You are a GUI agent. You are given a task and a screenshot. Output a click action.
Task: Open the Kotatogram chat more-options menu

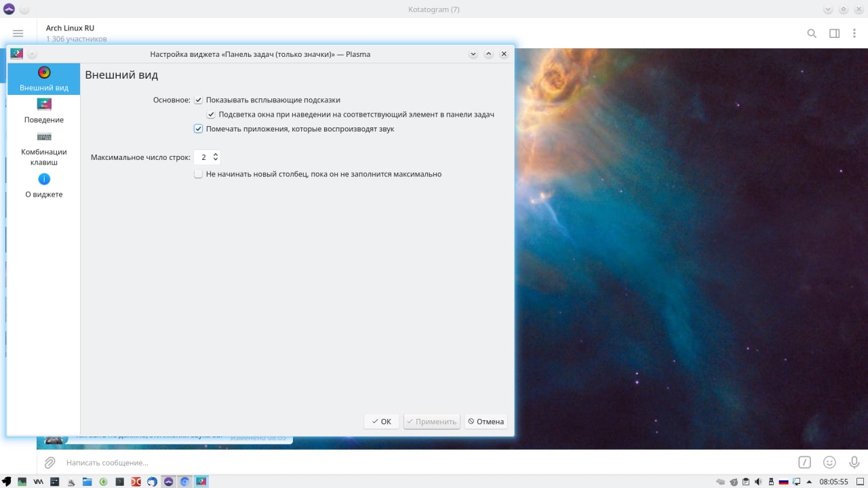[x=855, y=33]
